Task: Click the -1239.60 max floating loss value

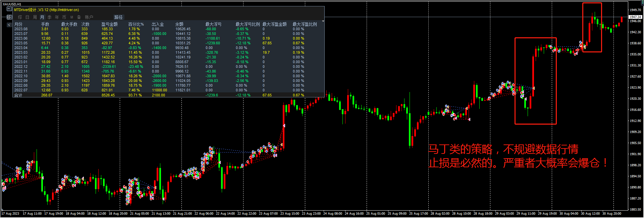Action: pyautogui.click(x=213, y=43)
